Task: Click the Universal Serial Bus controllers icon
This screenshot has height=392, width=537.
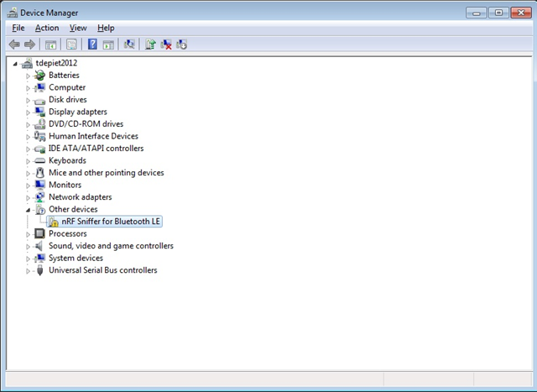Action: [39, 270]
